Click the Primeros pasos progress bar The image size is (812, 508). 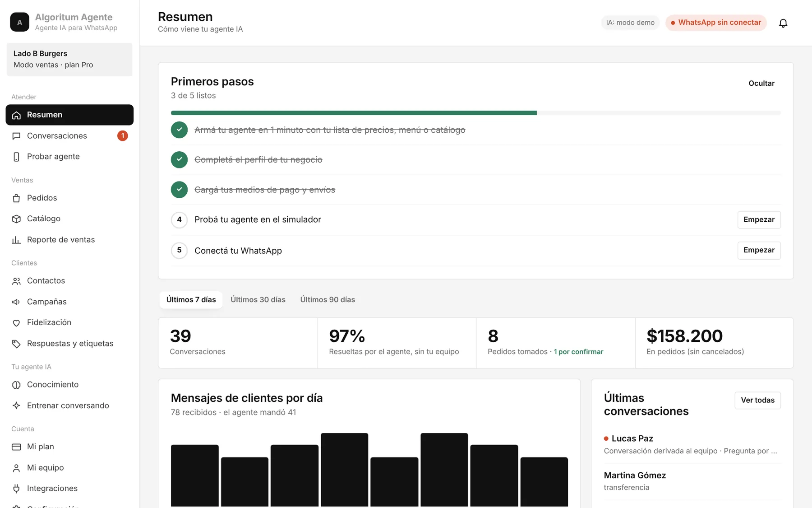pos(475,113)
